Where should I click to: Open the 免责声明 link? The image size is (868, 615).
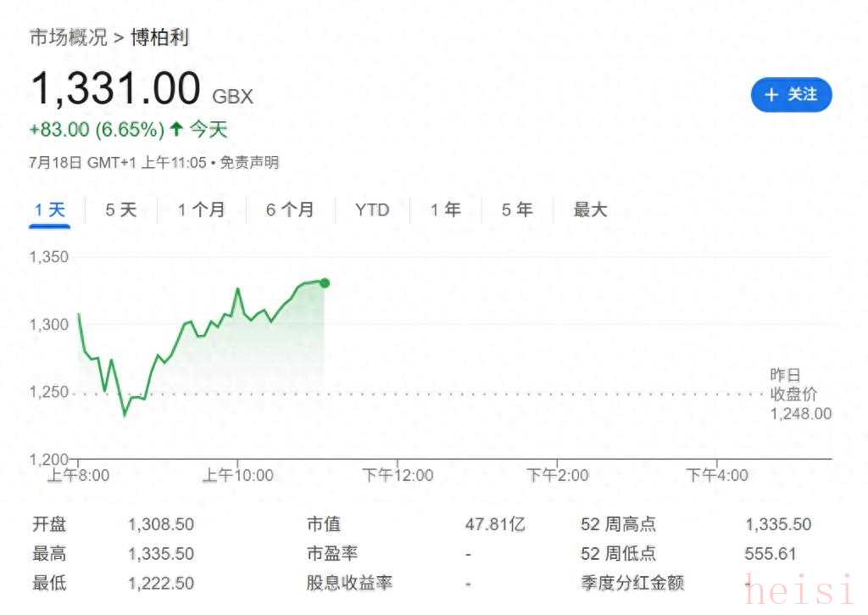(249, 162)
